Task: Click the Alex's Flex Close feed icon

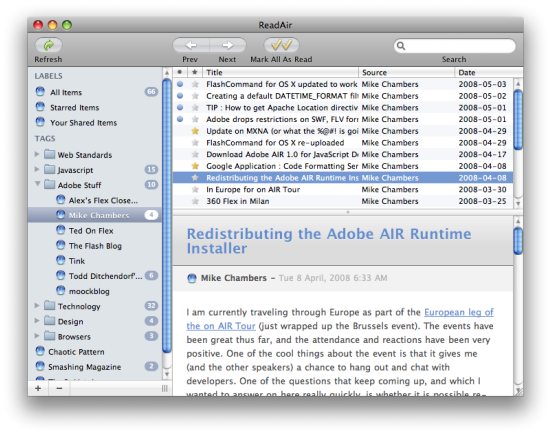Action: pyautogui.click(x=61, y=200)
